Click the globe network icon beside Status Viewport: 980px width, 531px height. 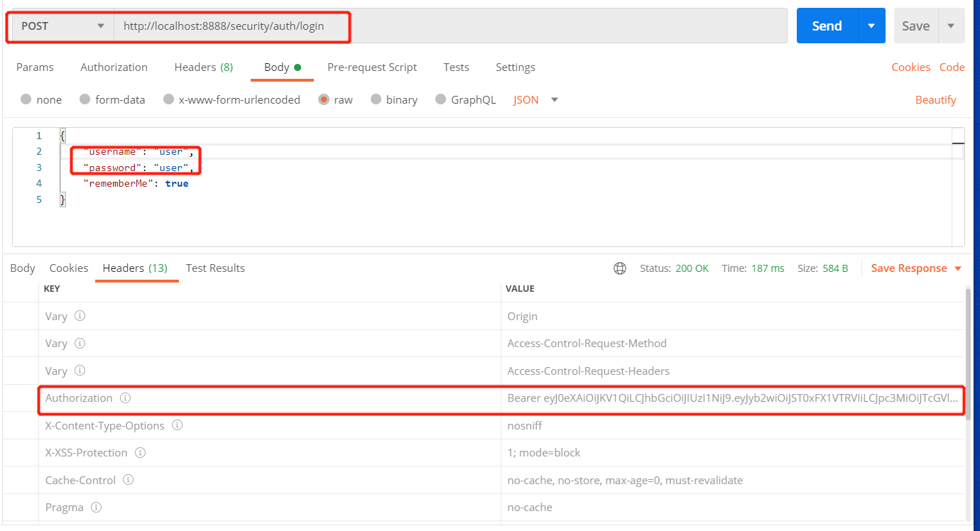tap(620, 268)
